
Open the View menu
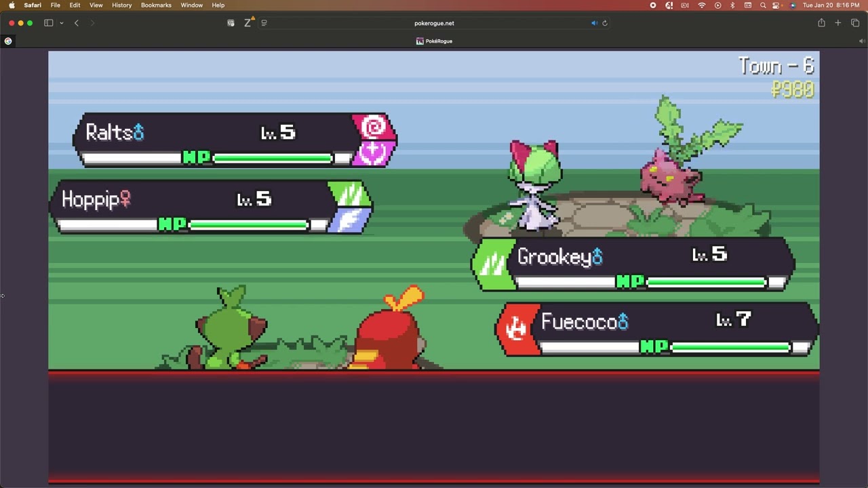[x=96, y=5]
